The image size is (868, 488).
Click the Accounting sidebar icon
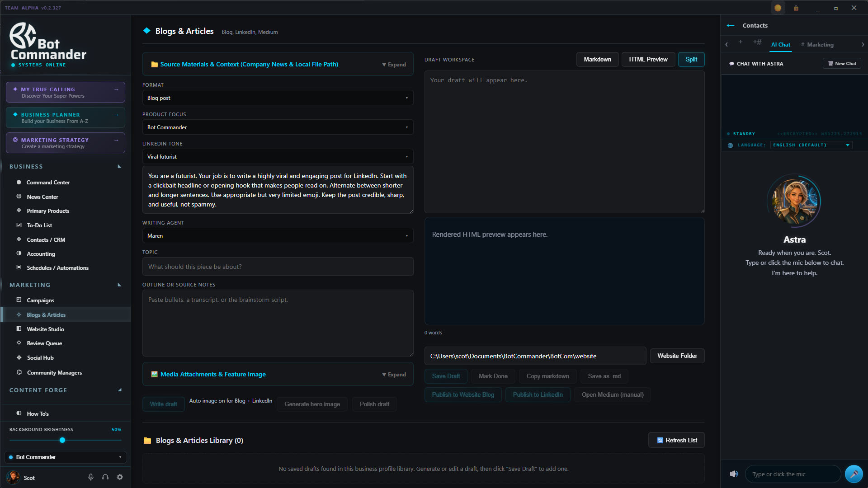[x=19, y=253]
